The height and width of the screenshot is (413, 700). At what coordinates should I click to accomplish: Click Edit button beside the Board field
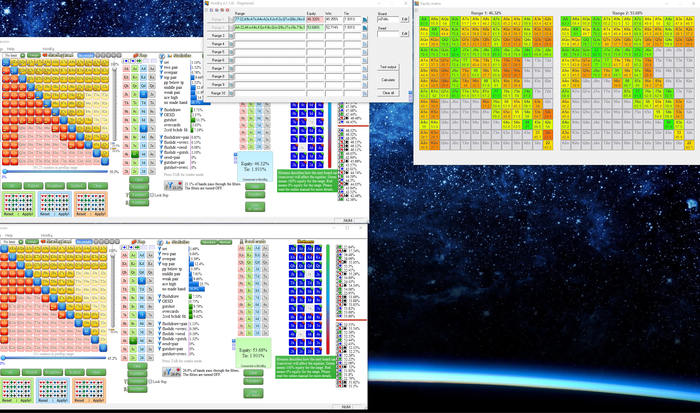coord(404,19)
